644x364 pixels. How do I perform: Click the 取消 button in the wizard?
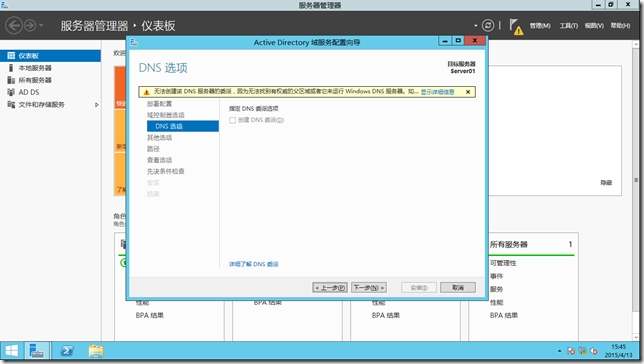pos(458,288)
